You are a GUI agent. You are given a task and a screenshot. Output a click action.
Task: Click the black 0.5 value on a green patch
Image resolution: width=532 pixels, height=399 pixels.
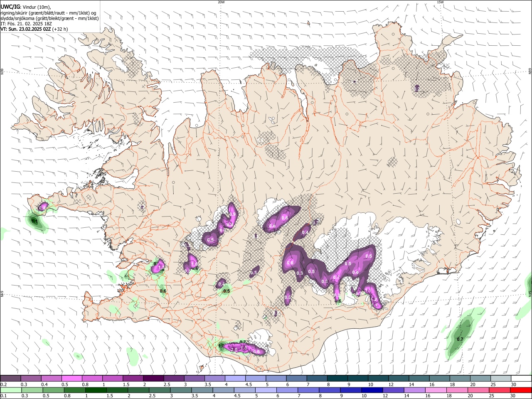point(227,291)
